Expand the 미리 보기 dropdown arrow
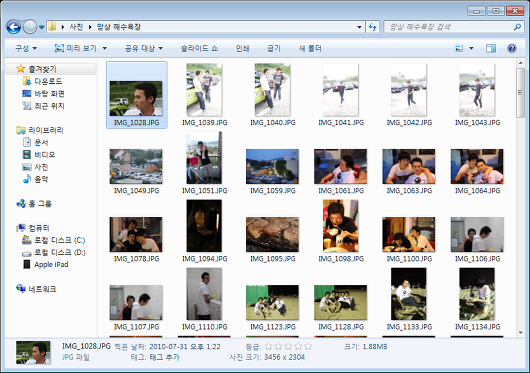 pyautogui.click(x=104, y=48)
